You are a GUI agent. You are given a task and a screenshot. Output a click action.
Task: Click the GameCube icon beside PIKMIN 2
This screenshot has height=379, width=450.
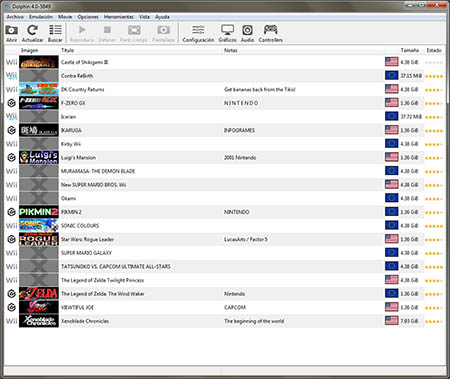point(12,212)
